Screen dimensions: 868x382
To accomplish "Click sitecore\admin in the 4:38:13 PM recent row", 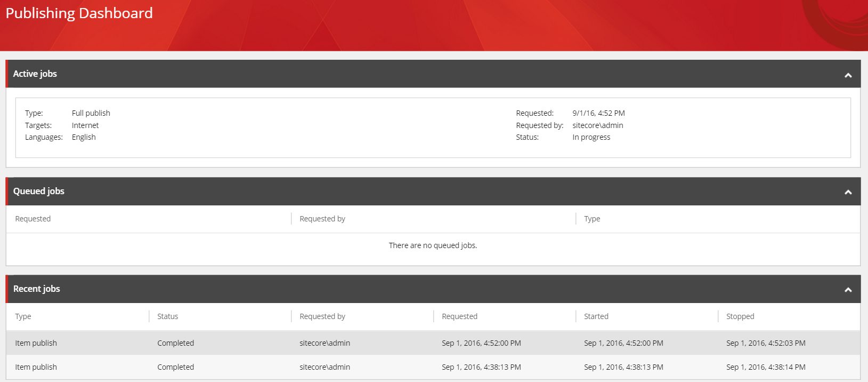I will 325,367.
